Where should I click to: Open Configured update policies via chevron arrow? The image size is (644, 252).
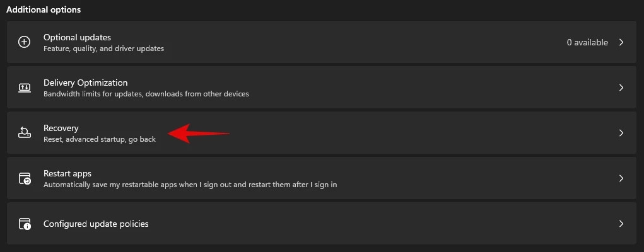click(621, 224)
